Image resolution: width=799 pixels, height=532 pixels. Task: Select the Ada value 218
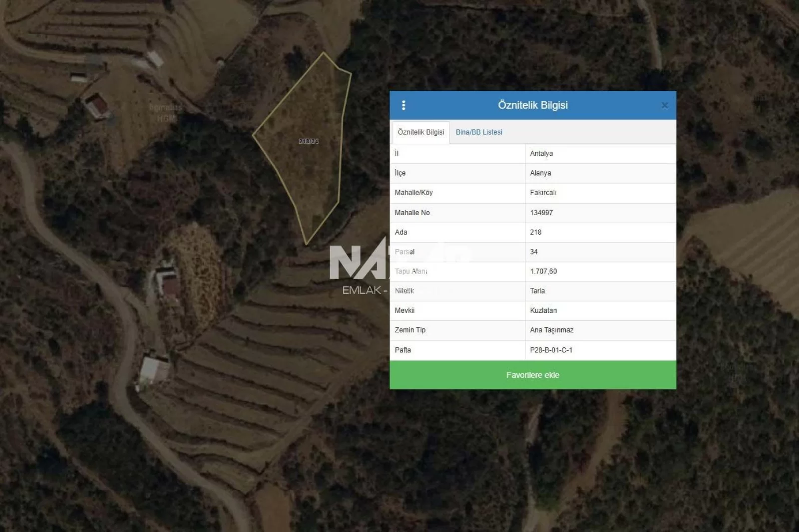click(x=536, y=232)
